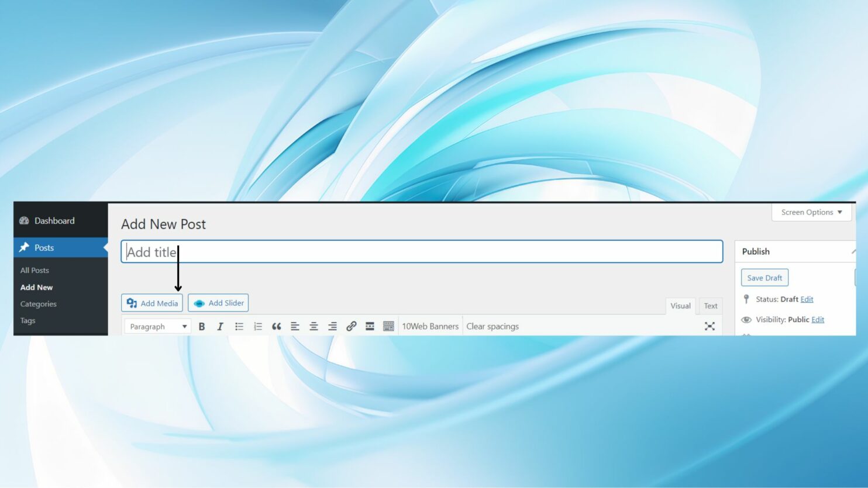
Task: Open Categories in the Posts submenu
Action: 39,304
